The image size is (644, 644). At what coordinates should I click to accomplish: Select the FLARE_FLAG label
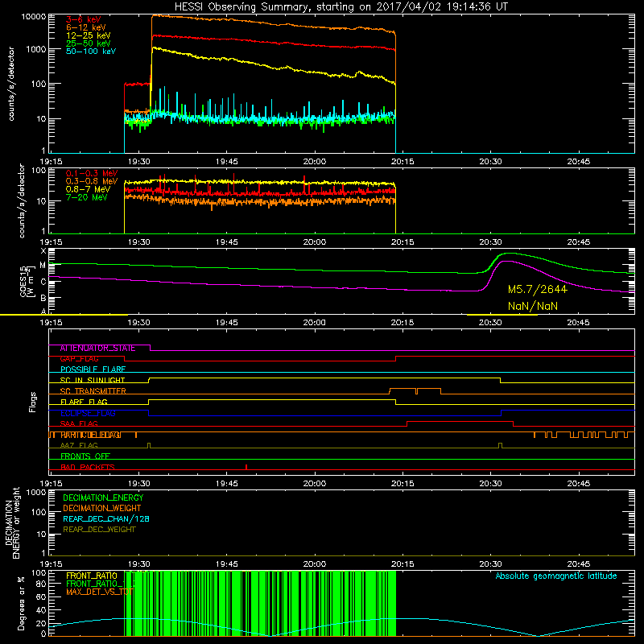coord(84,402)
